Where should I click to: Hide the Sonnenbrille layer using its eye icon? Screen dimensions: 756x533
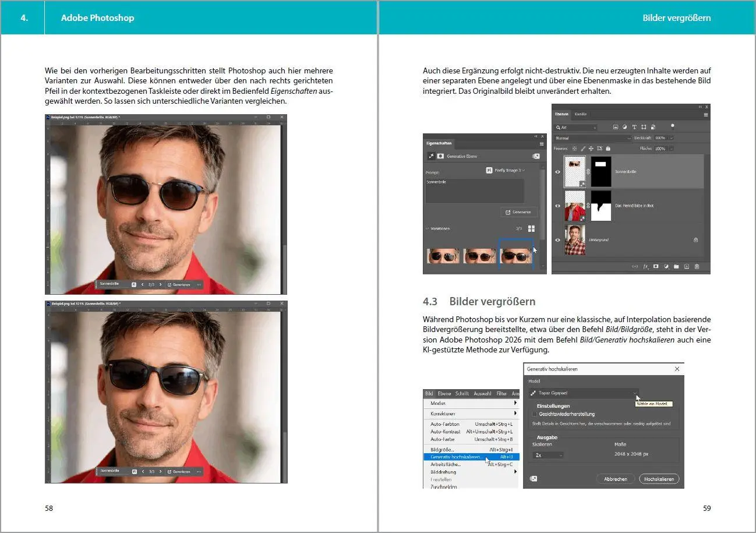click(x=557, y=172)
